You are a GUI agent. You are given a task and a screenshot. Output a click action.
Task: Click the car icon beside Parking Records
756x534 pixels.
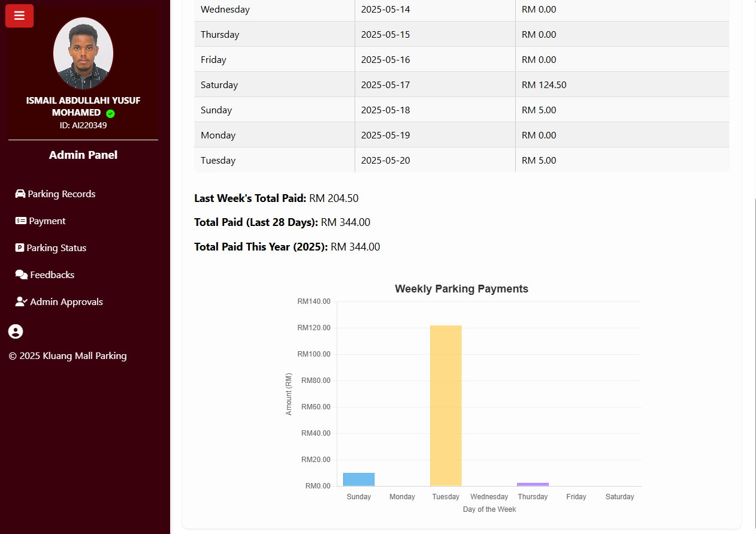coord(20,194)
